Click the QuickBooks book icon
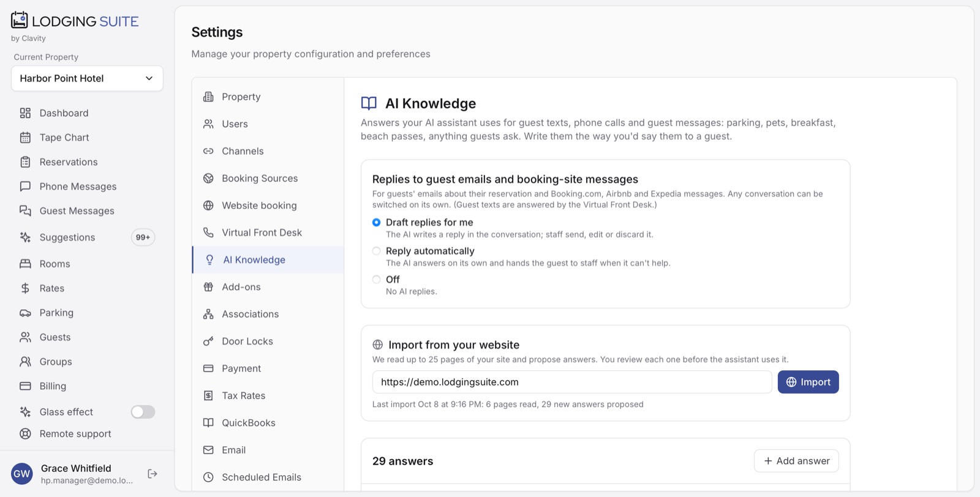Image resolution: width=980 pixels, height=497 pixels. tap(208, 423)
